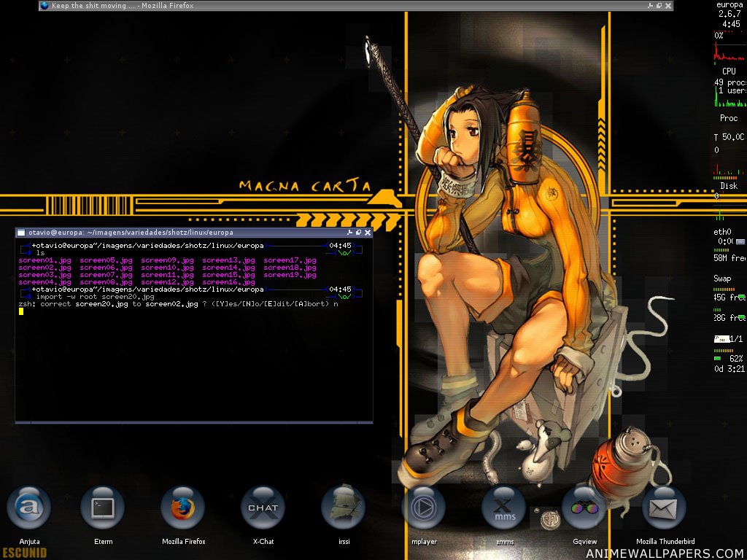This screenshot has width=747, height=560.
Task: Select screen16.jpg in terminal listing
Action: click(x=228, y=282)
